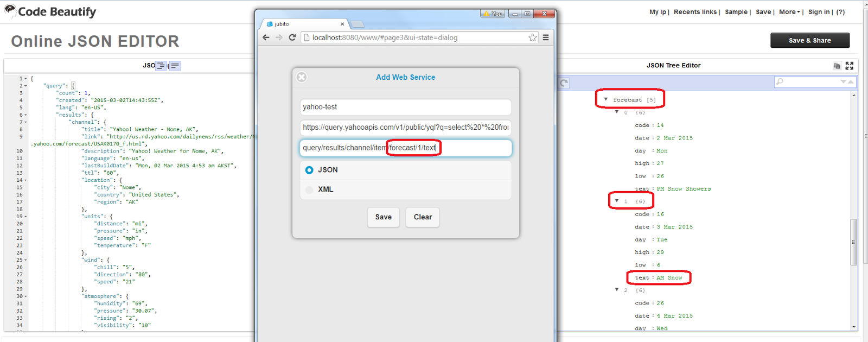Go back in the jubito browser window
Screen dimensions: 868x342
tap(266, 37)
